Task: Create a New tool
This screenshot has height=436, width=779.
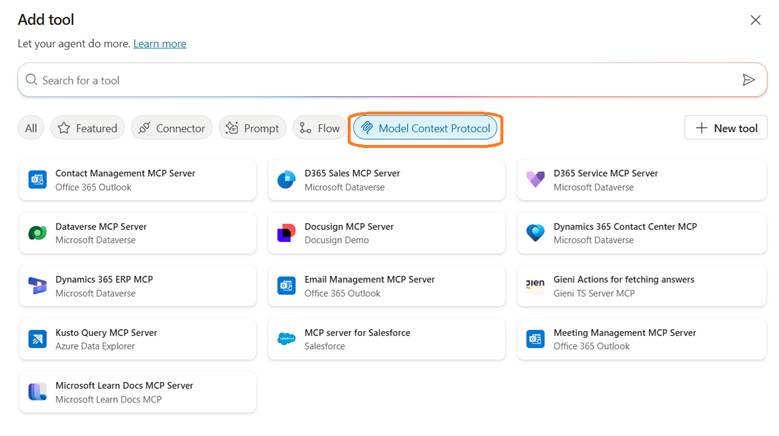Action: click(x=726, y=128)
